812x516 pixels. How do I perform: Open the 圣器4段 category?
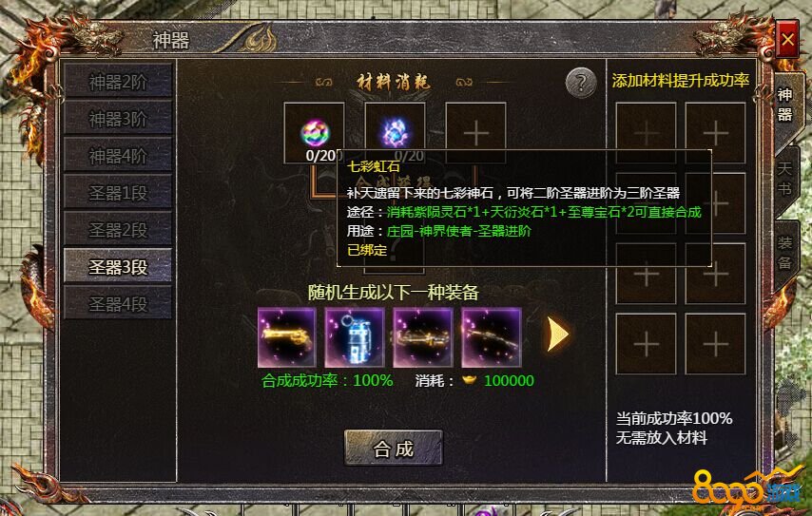click(x=118, y=304)
